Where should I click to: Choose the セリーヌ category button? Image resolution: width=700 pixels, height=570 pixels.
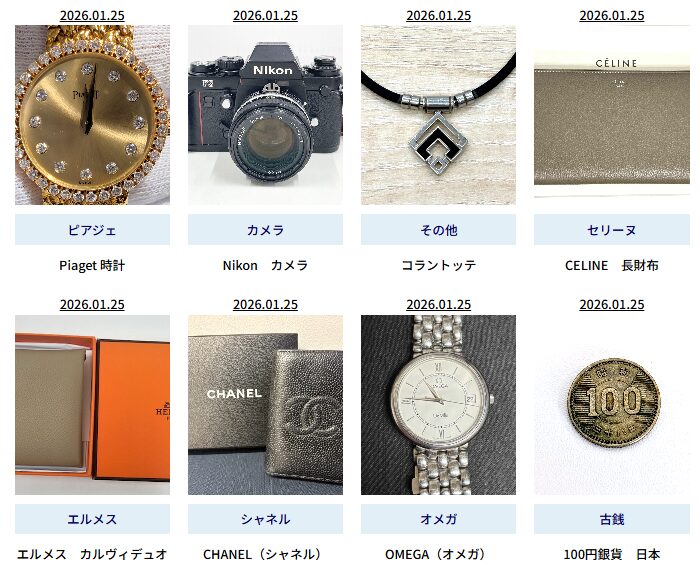[x=612, y=229]
